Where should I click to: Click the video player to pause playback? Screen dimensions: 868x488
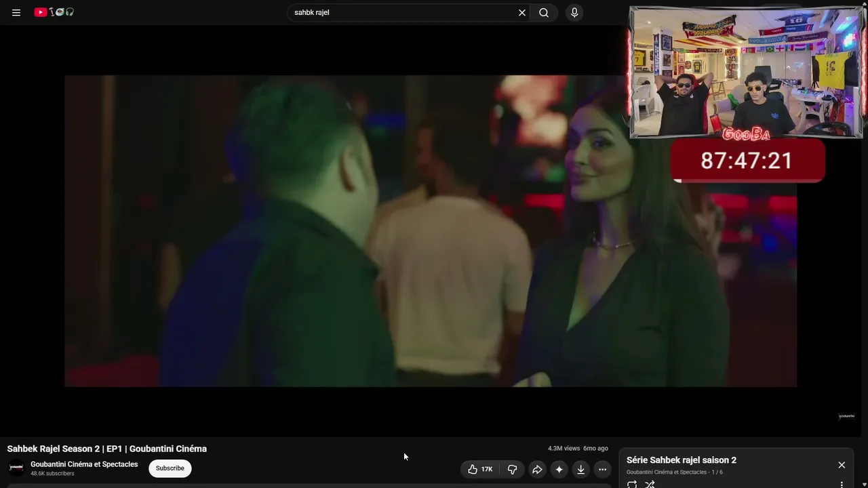[431, 230]
